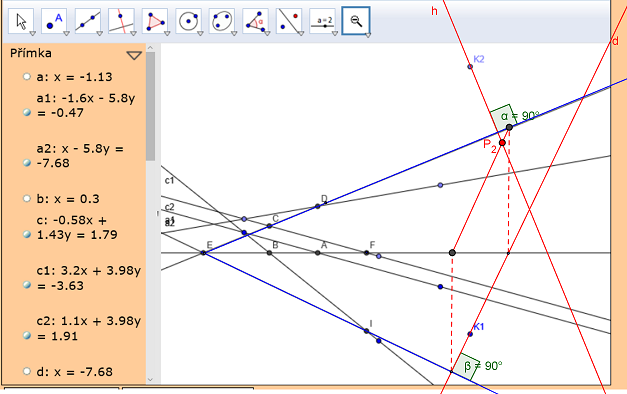The height and width of the screenshot is (394, 627).
Task: Toggle visibility of line a1
Action: pos(27,112)
